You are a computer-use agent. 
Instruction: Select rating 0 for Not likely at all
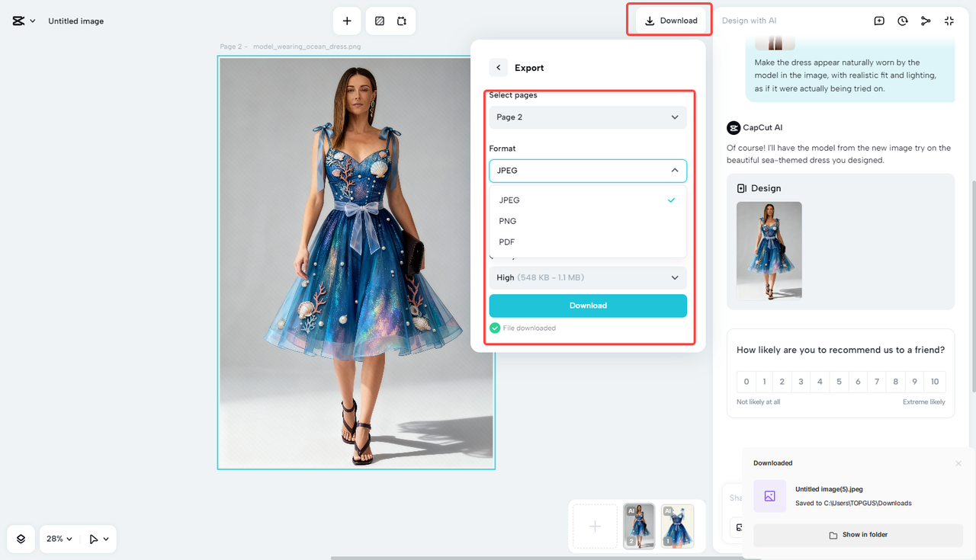tap(746, 381)
